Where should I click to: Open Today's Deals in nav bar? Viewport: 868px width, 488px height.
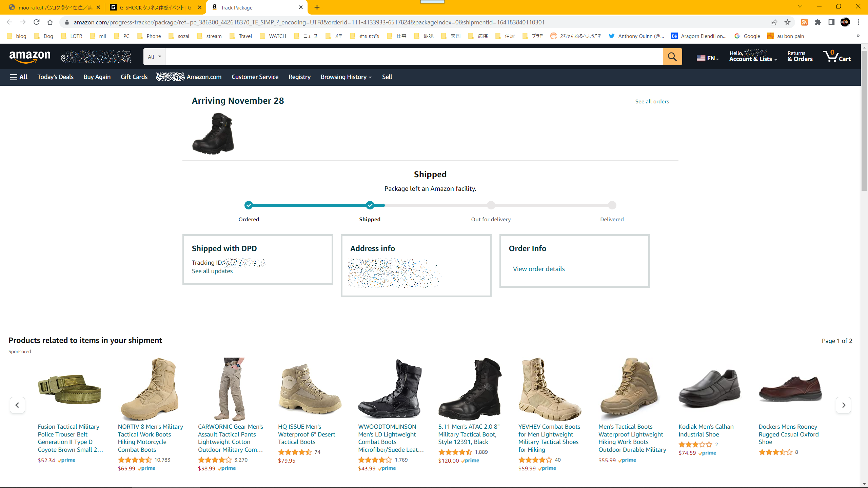tap(55, 77)
